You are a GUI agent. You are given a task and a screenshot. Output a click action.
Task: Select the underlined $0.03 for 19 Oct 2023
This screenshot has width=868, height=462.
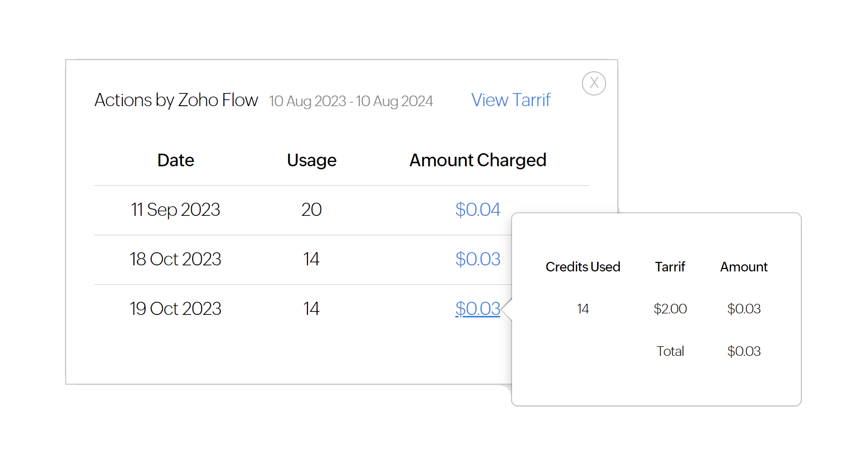[477, 309]
